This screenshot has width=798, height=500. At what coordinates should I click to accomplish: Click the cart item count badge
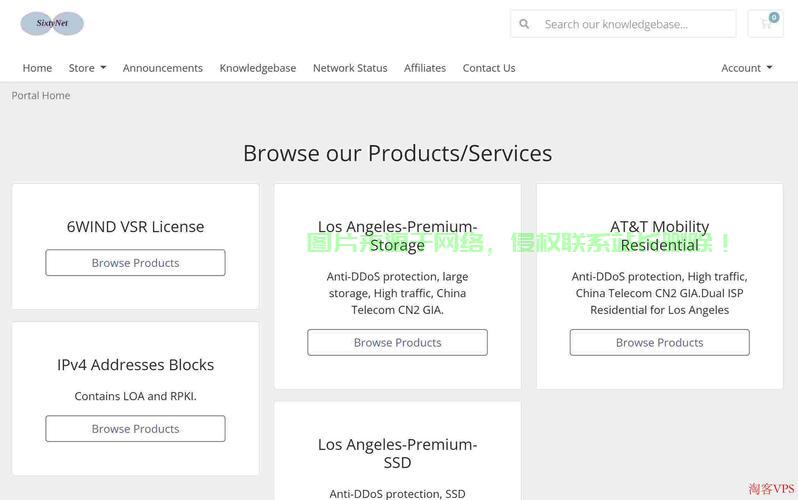coord(774,17)
